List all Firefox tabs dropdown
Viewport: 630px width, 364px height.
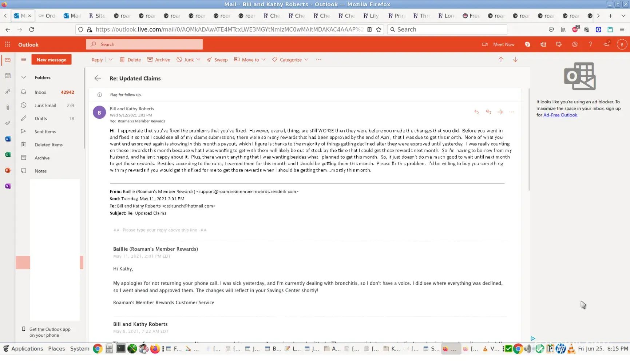tap(623, 16)
